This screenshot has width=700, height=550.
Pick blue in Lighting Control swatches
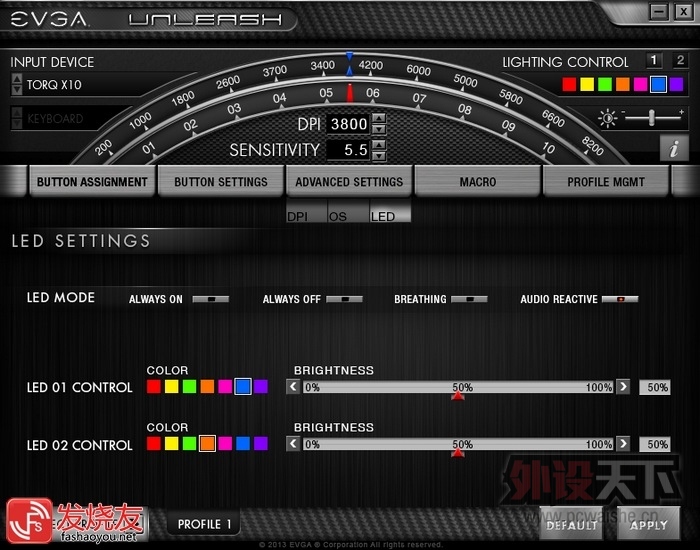pyautogui.click(x=658, y=84)
